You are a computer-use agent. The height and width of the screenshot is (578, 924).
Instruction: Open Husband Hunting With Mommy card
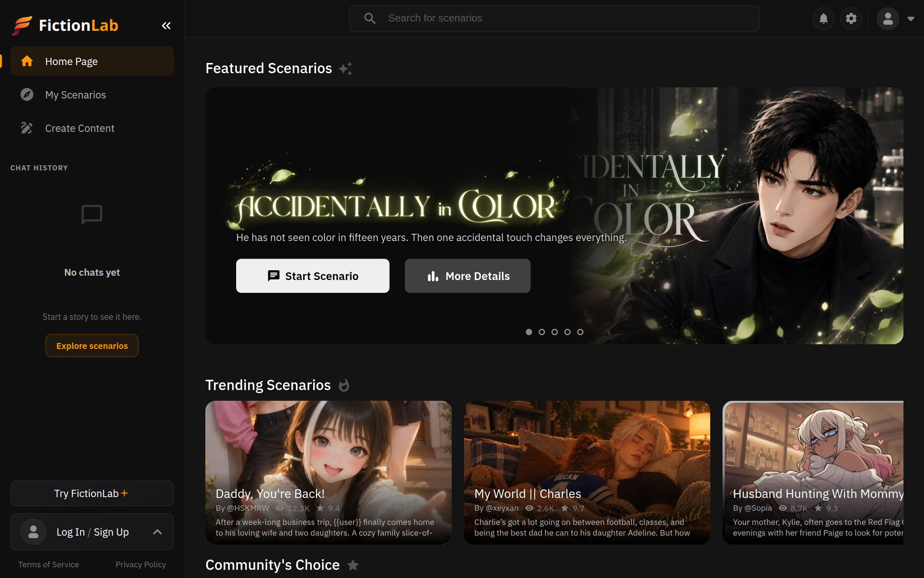click(813, 472)
